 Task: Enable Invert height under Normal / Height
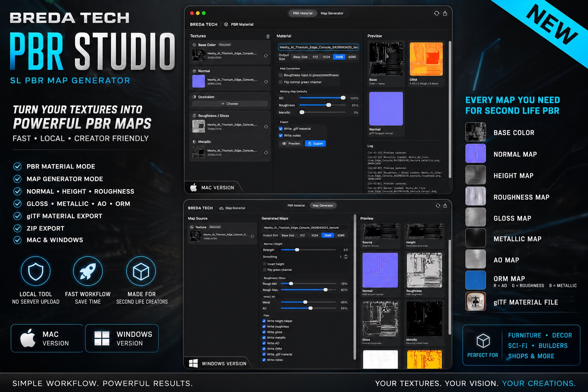(x=265, y=264)
